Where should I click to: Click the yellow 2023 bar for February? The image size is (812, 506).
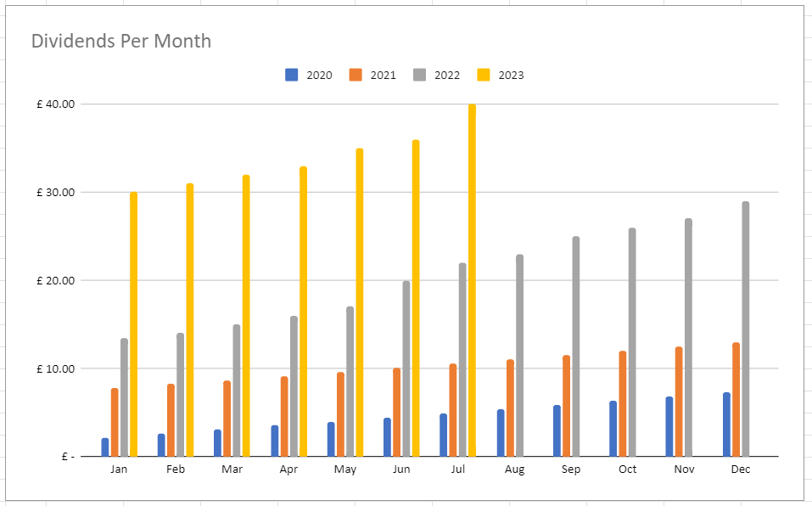tap(190, 320)
